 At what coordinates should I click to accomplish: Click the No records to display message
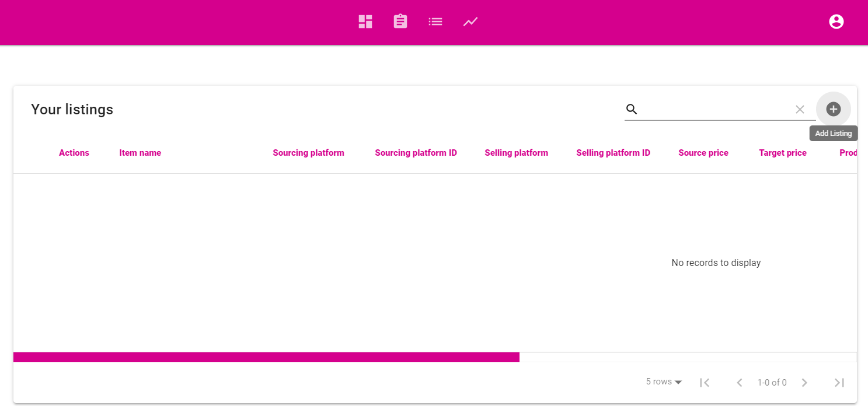pyautogui.click(x=716, y=263)
